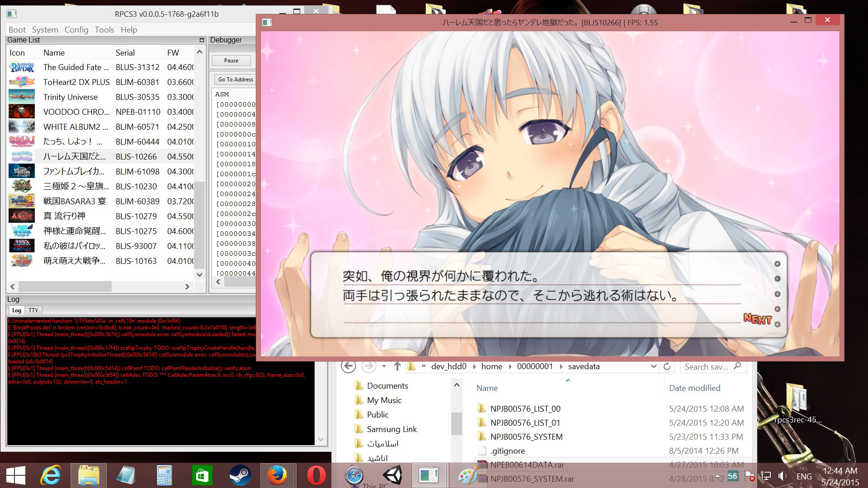Open ENG language indicator in tray
The image size is (868, 488).
pyautogui.click(x=804, y=476)
